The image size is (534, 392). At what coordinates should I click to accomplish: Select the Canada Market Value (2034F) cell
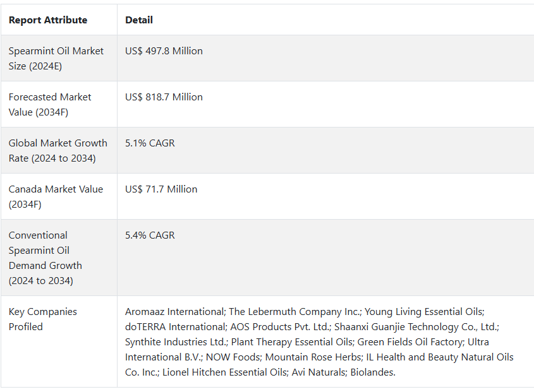59,196
